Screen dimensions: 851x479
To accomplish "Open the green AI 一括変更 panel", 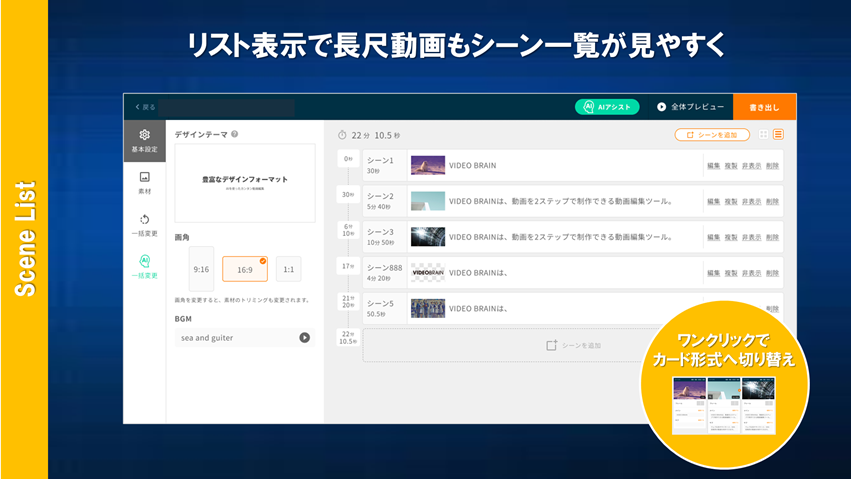I will [x=144, y=266].
